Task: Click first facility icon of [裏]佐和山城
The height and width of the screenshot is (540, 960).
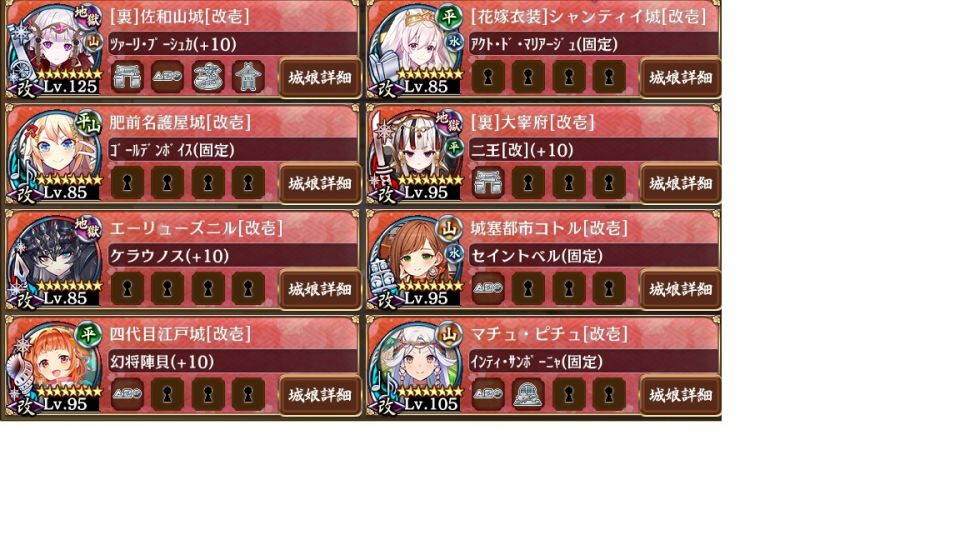Action: coord(127,77)
